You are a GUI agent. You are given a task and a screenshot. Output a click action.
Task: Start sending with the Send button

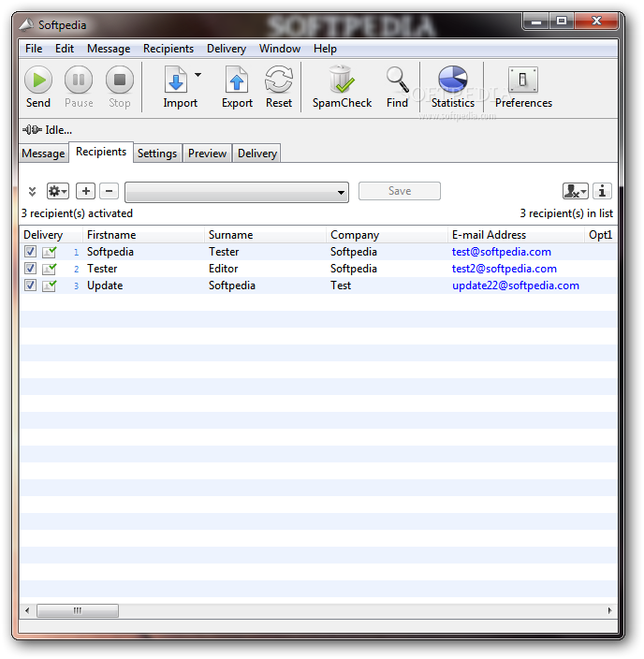click(38, 86)
